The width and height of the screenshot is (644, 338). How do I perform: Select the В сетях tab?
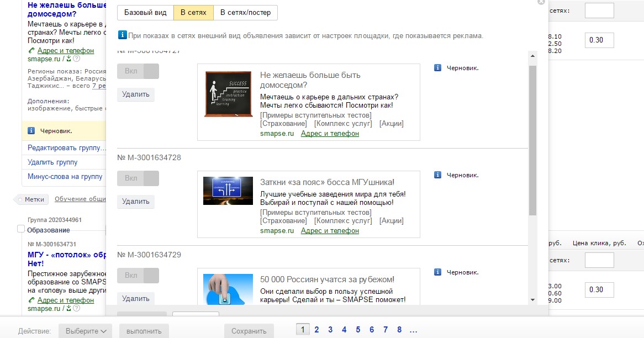193,13
